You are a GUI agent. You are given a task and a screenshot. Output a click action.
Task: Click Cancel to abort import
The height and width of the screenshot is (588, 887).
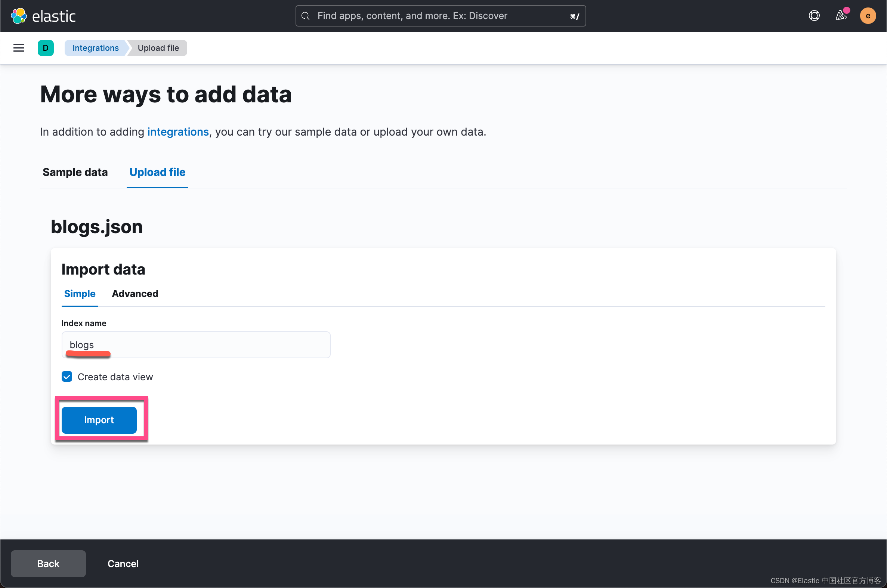coord(123,563)
